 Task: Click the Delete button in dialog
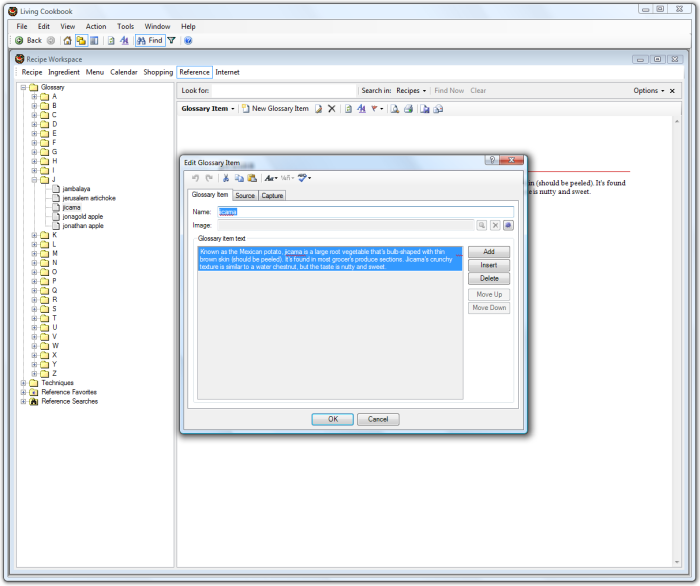click(x=489, y=278)
